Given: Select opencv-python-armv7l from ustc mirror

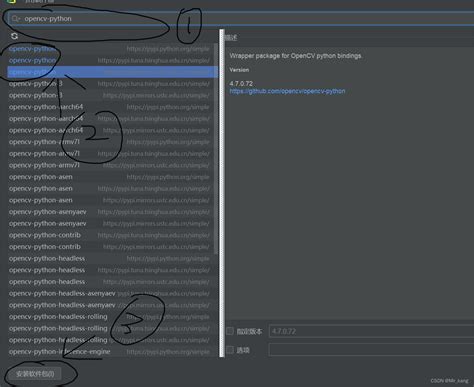Looking at the screenshot, I should click(112, 165).
